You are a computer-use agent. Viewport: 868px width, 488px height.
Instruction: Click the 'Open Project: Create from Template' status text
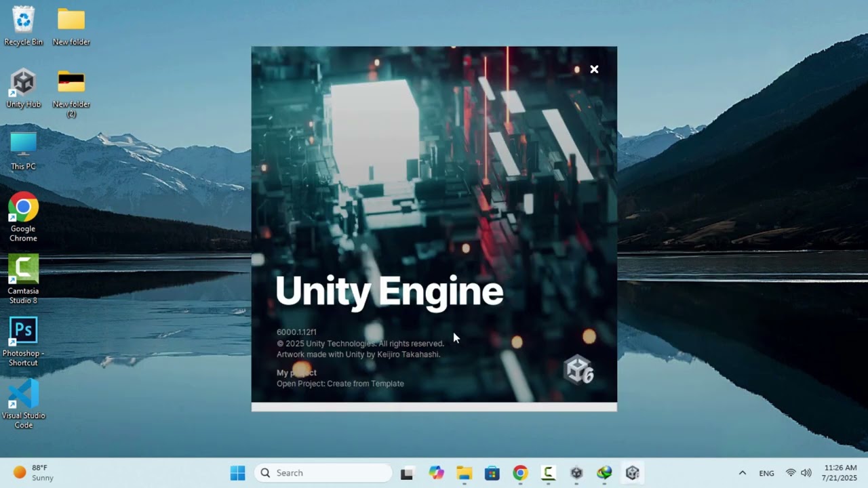click(340, 384)
